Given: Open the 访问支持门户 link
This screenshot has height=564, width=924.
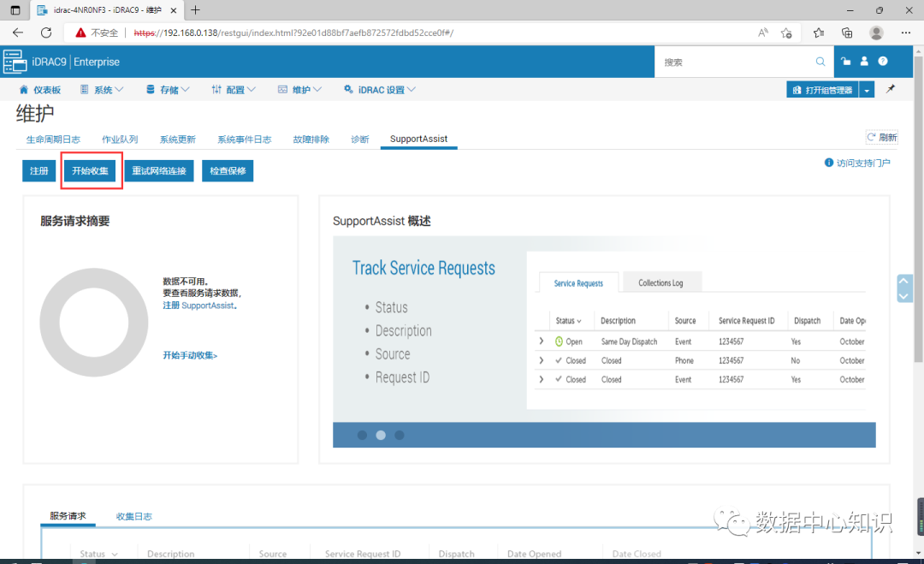Looking at the screenshot, I should tap(863, 163).
